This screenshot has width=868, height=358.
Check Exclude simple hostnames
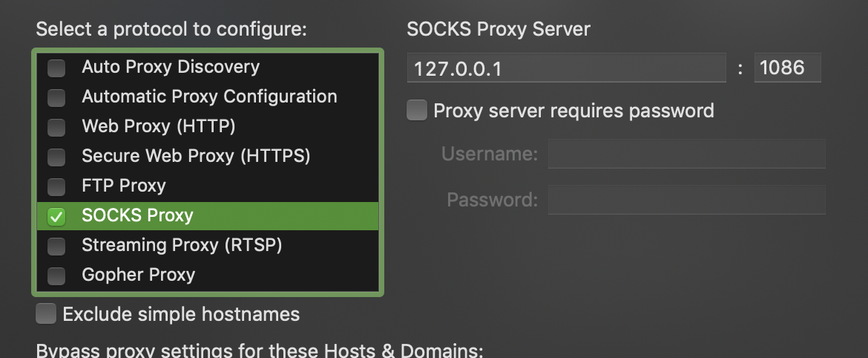[46, 313]
